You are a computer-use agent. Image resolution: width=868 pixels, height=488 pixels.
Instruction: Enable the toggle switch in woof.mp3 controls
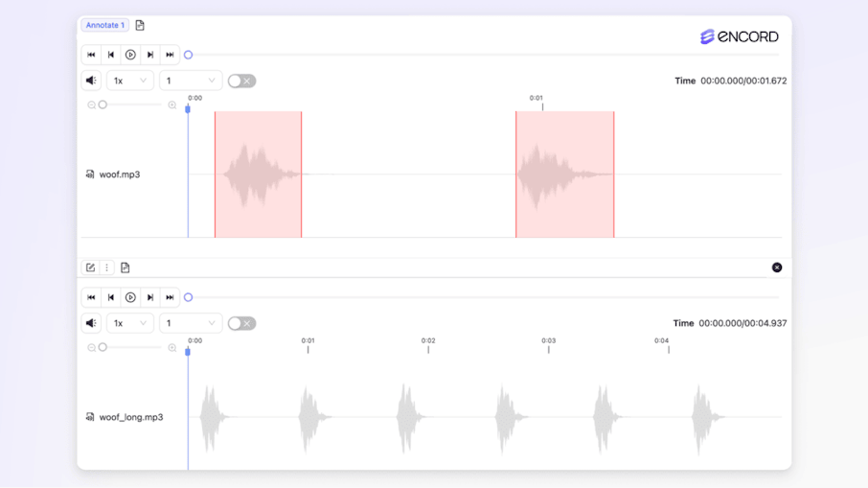(x=241, y=81)
